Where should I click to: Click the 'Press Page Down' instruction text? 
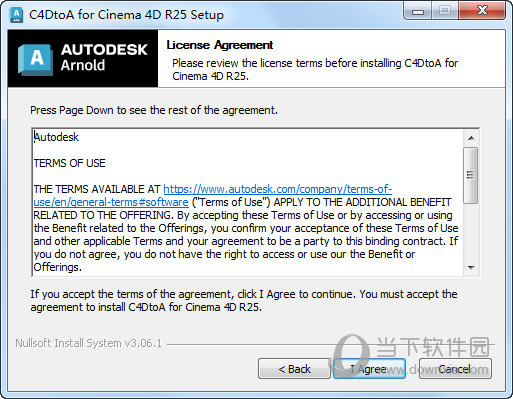154,110
